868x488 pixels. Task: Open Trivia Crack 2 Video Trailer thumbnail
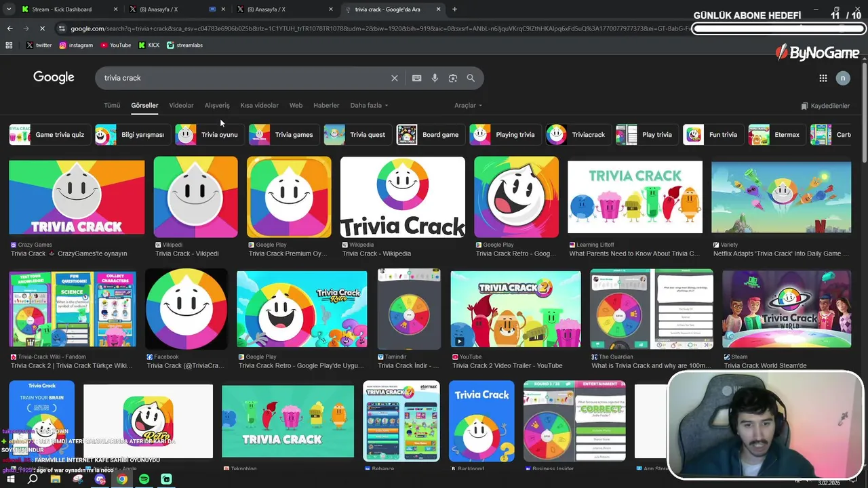pyautogui.click(x=516, y=310)
